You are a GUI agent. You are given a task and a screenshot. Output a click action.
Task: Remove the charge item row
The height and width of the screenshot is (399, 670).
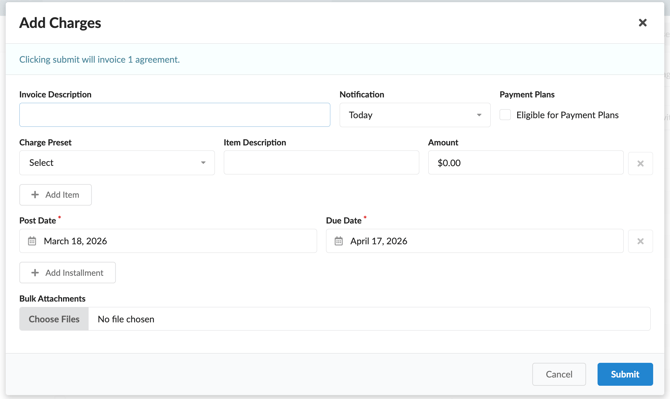point(640,164)
